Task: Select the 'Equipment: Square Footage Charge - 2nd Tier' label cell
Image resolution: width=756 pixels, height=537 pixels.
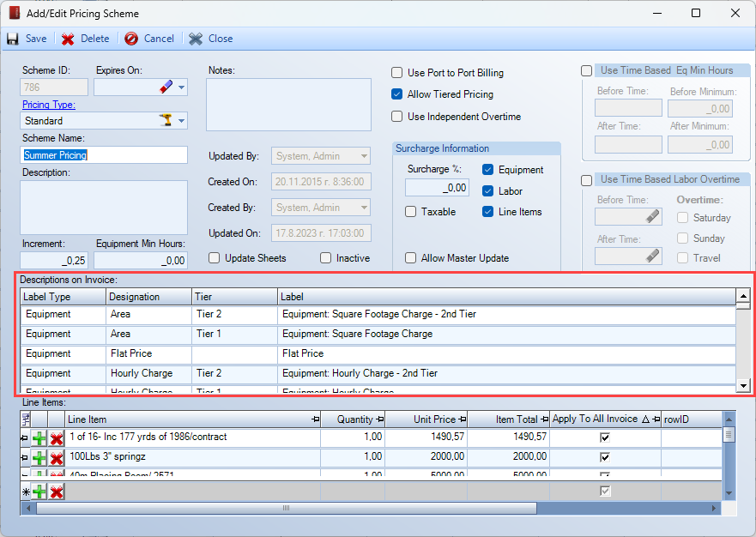Action: (x=507, y=314)
